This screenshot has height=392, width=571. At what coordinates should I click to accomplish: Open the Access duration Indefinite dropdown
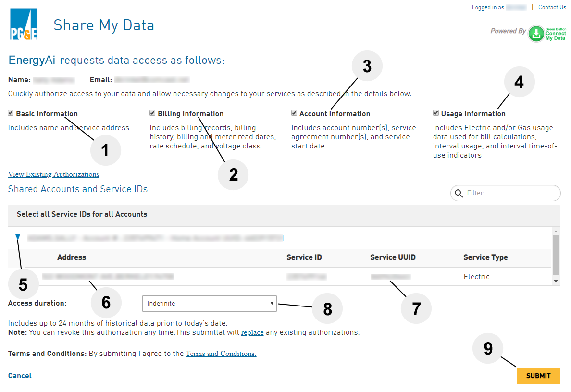click(x=210, y=304)
